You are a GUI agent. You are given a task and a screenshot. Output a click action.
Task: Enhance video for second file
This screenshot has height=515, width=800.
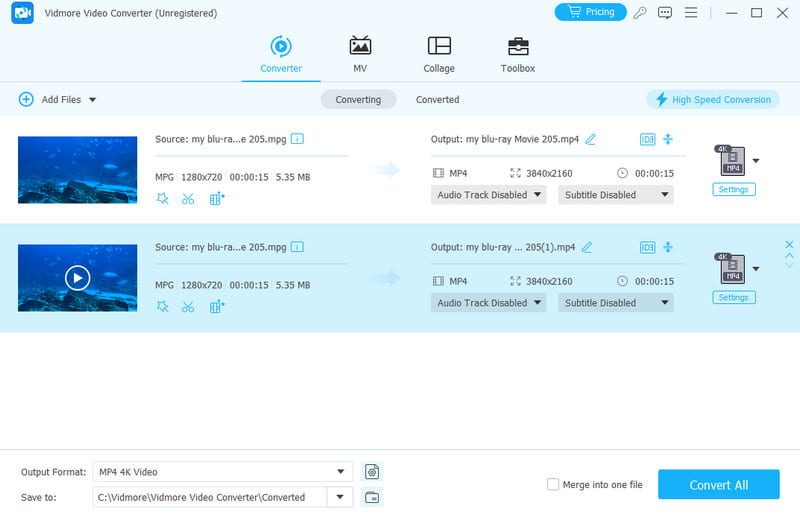(x=217, y=307)
